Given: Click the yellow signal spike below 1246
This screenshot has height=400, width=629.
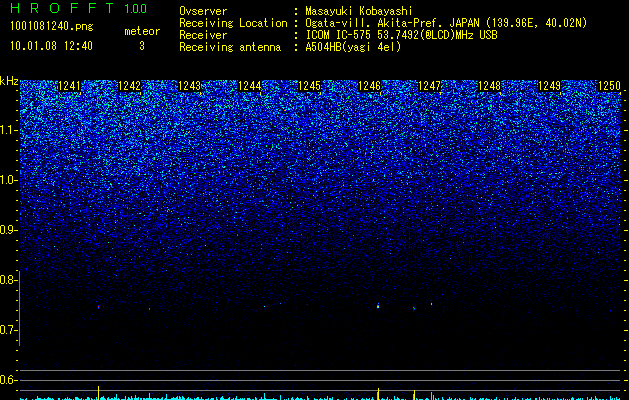Looking at the screenshot, I should 378,393.
